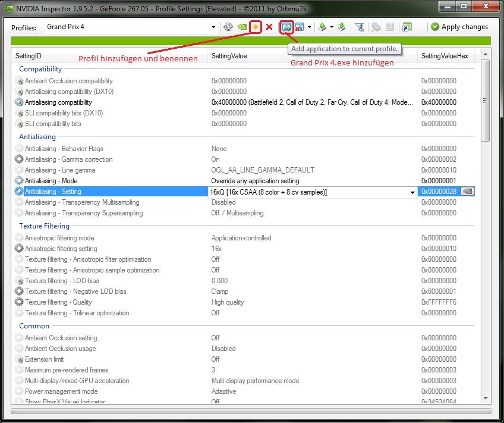Click gear icon beside Antialiasing - Gamma correction
Screen dimensions: 504x423
point(19,159)
